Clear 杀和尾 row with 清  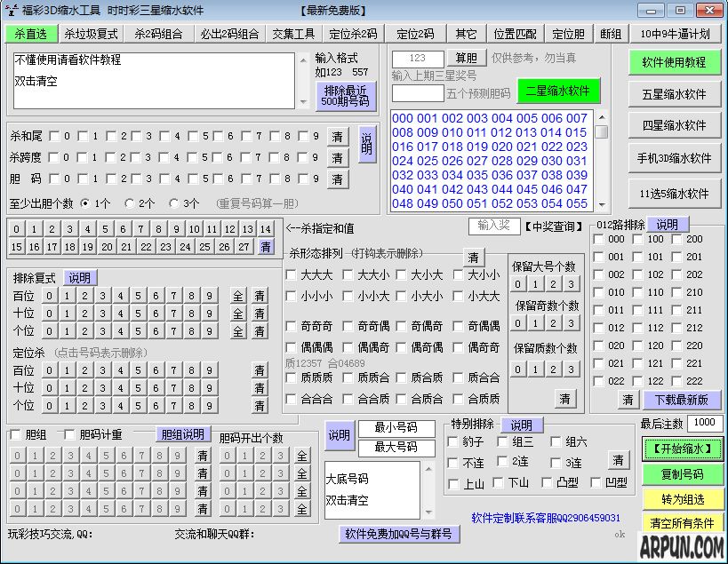coord(338,137)
